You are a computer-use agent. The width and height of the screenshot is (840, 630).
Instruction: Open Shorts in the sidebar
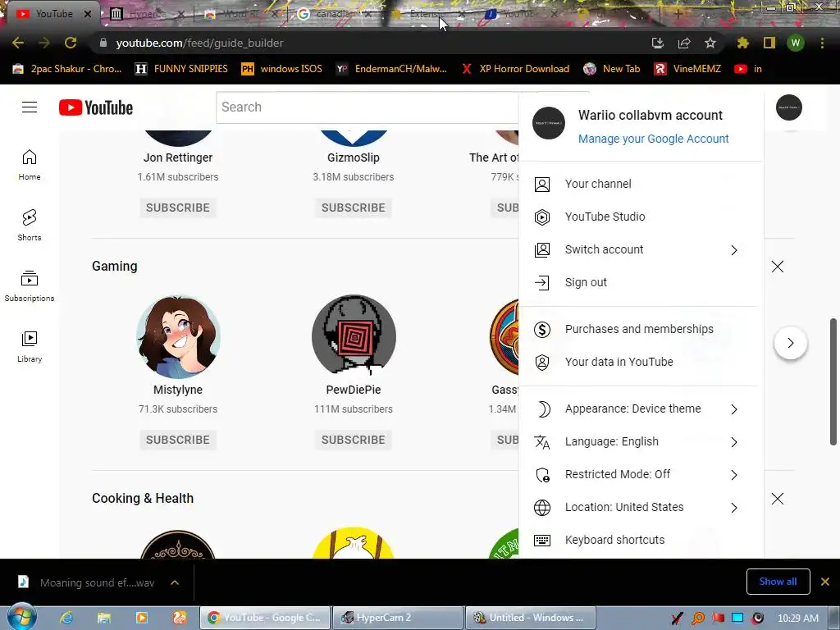(x=30, y=225)
